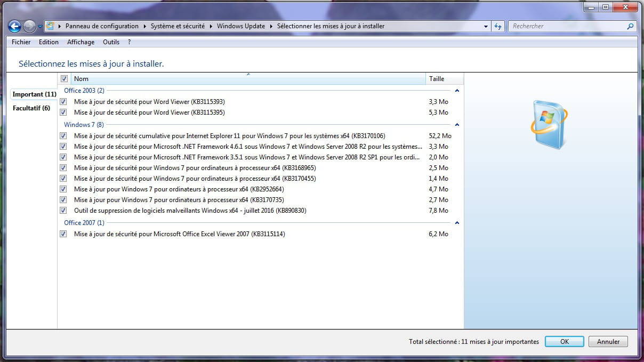Viewport: 644px width, 362px height.
Task: Confirm selection with the OK button
Action: 565,342
